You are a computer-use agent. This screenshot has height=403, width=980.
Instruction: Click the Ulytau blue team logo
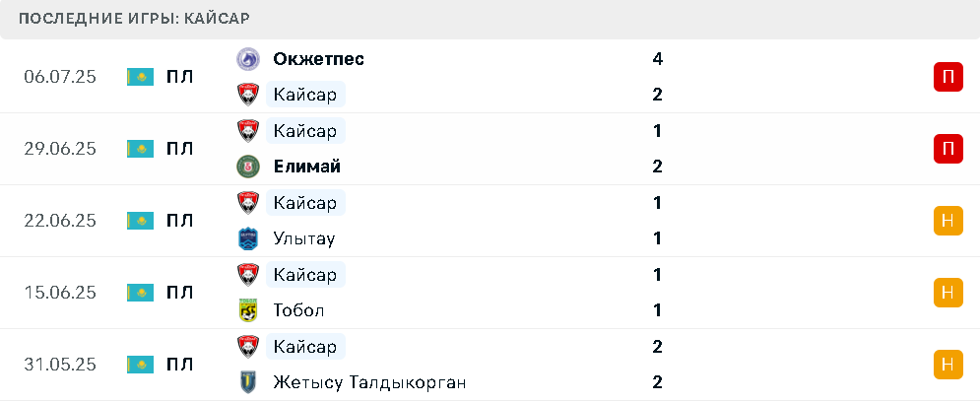248,238
